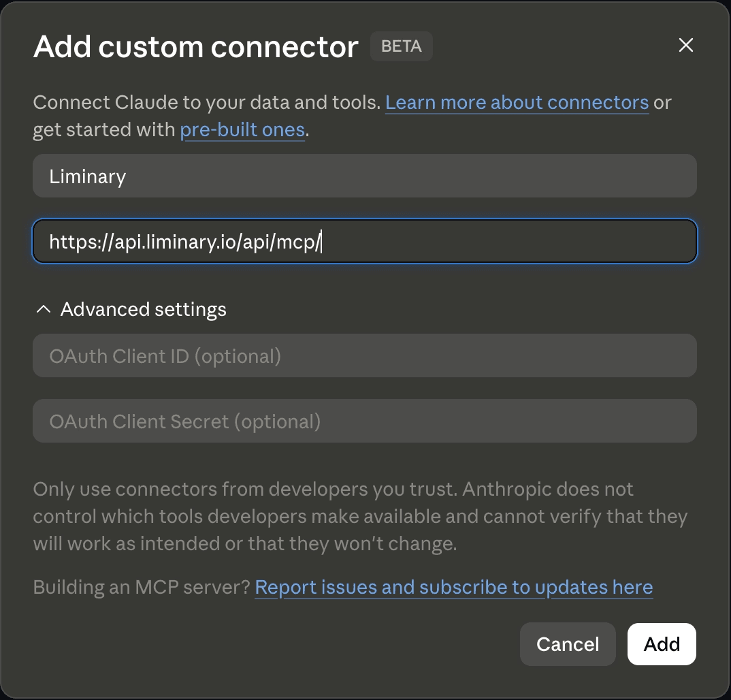This screenshot has width=731, height=700.
Task: Click the Connect Claude to your data sentence
Action: 207,103
